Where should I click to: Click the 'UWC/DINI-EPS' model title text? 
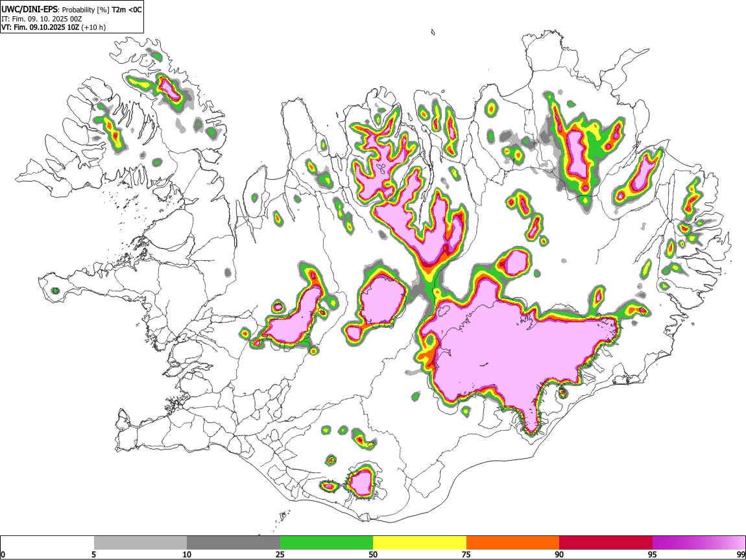click(30, 10)
